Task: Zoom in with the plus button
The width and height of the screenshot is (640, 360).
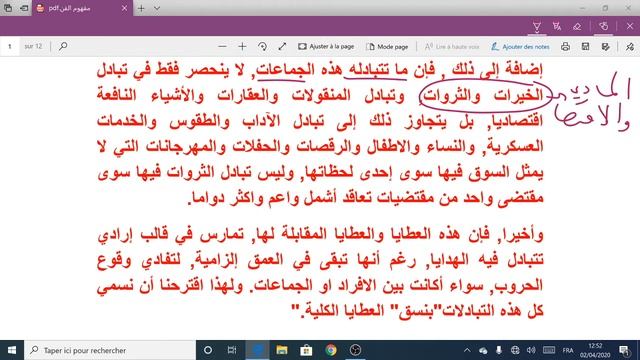Action: 242,47
